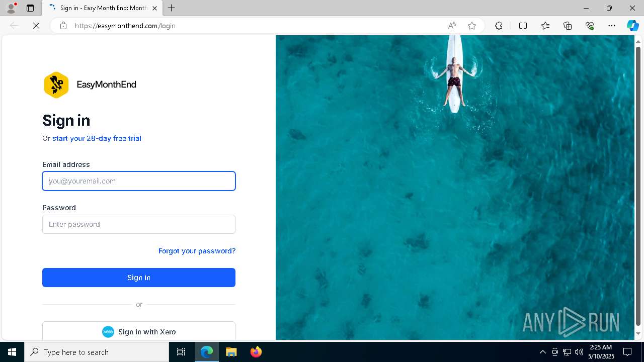This screenshot has width=644, height=362.
Task: Open Microsoft Edge from taskbar
Action: pos(207,352)
